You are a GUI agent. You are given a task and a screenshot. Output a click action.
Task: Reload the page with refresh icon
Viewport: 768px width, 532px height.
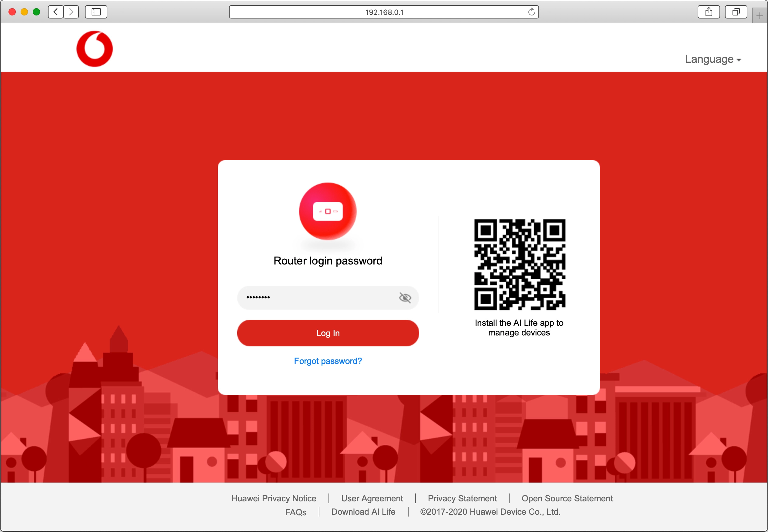(531, 12)
